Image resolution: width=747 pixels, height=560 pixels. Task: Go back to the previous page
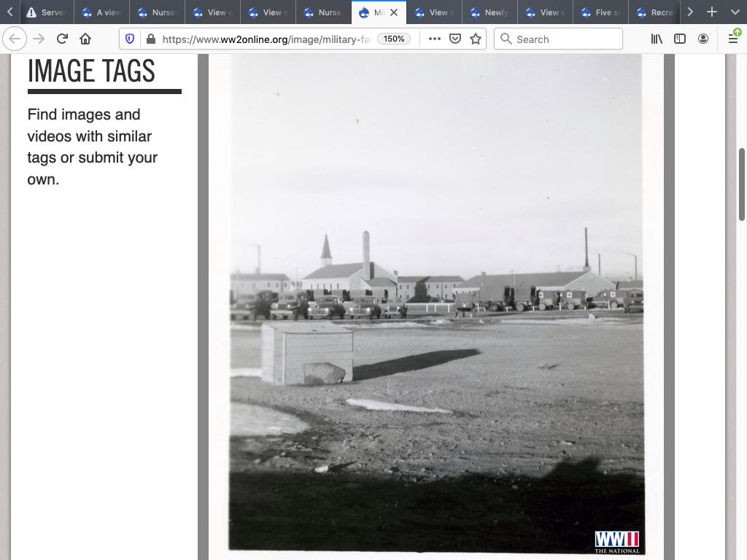(15, 39)
